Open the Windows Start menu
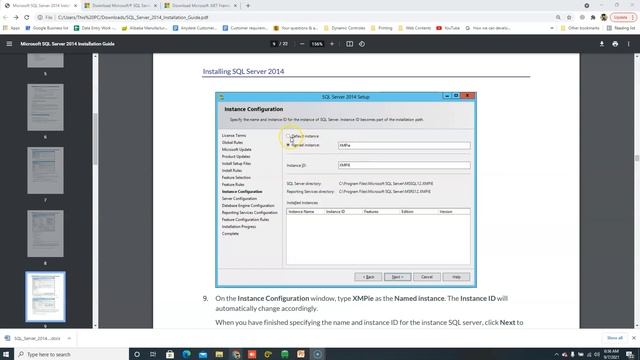 pos(6,354)
